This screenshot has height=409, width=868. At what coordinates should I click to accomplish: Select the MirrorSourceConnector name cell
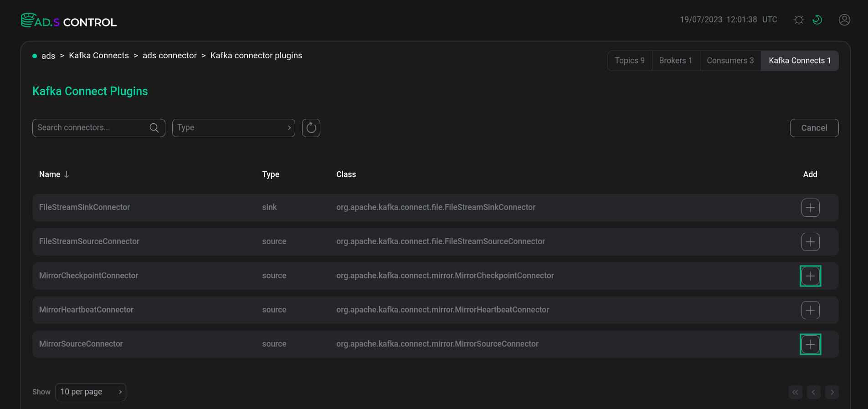click(81, 344)
